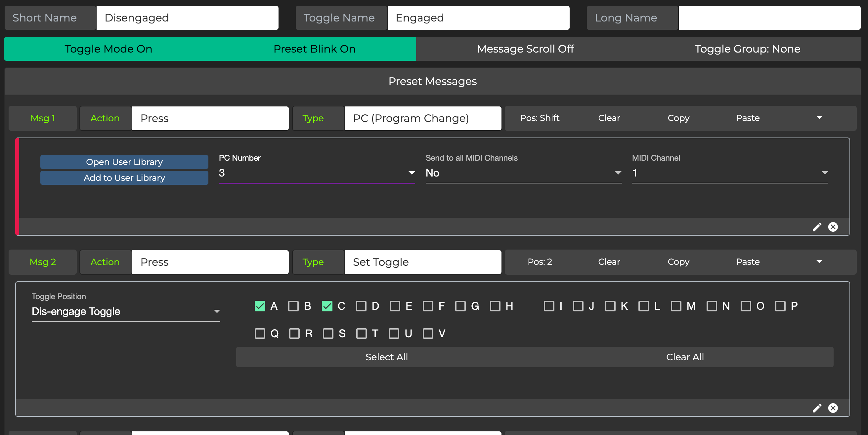Viewport: 868px width, 435px height.
Task: Uncheck the channel C checkbox
Action: (x=327, y=306)
